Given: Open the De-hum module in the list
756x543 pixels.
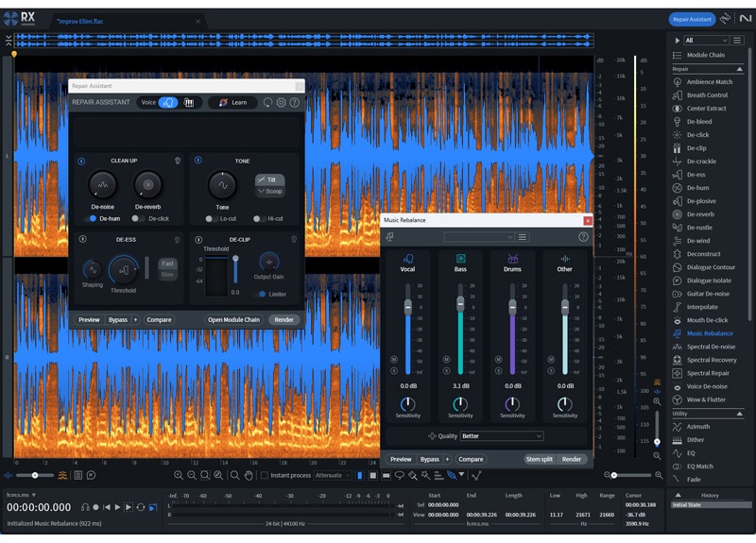Looking at the screenshot, I should pos(697,188).
